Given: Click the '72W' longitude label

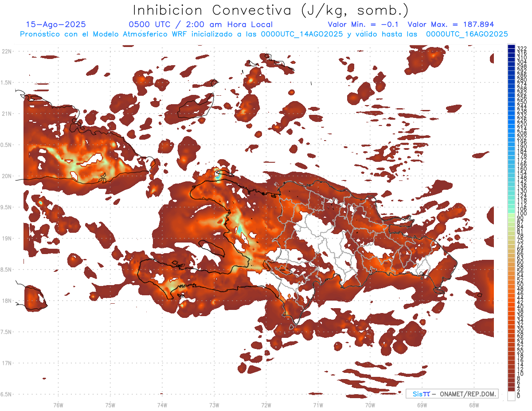Looking at the screenshot, I should 266,405.
